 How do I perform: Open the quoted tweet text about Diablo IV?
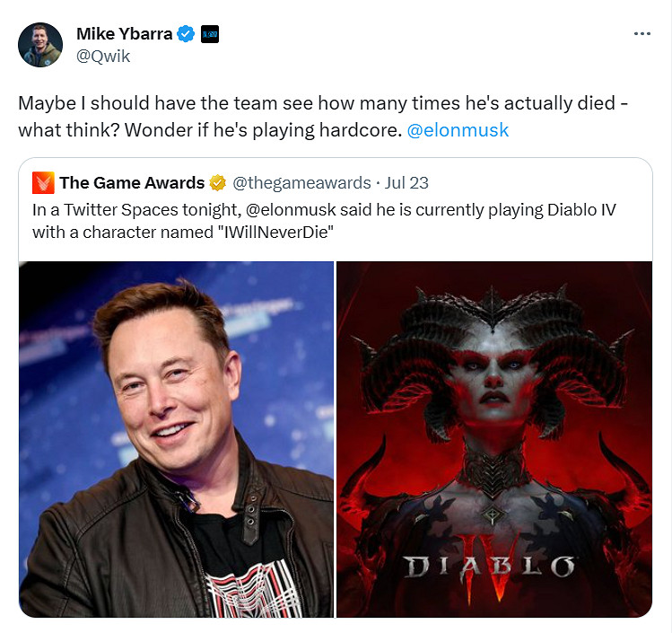(324, 221)
